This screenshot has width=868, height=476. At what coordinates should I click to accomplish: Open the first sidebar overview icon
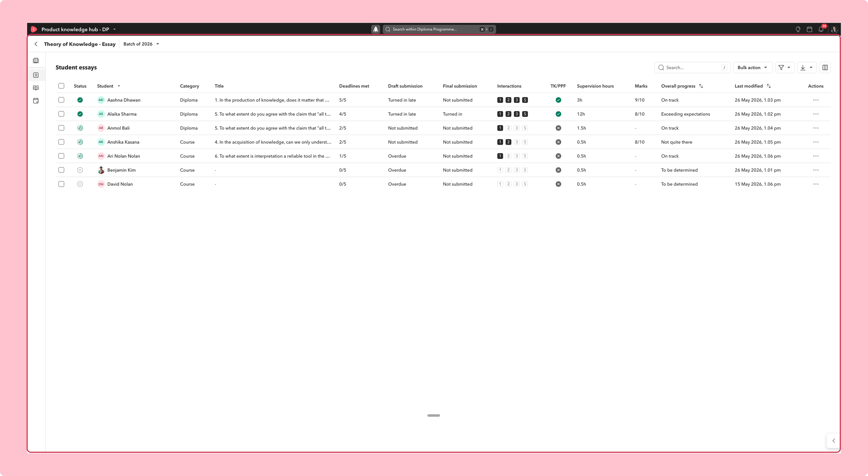(36, 61)
